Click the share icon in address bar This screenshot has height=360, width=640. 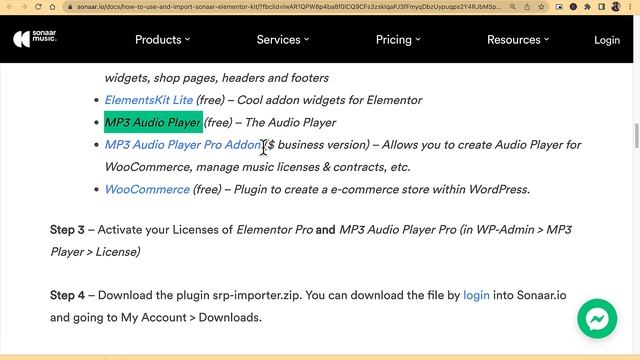click(x=527, y=7)
